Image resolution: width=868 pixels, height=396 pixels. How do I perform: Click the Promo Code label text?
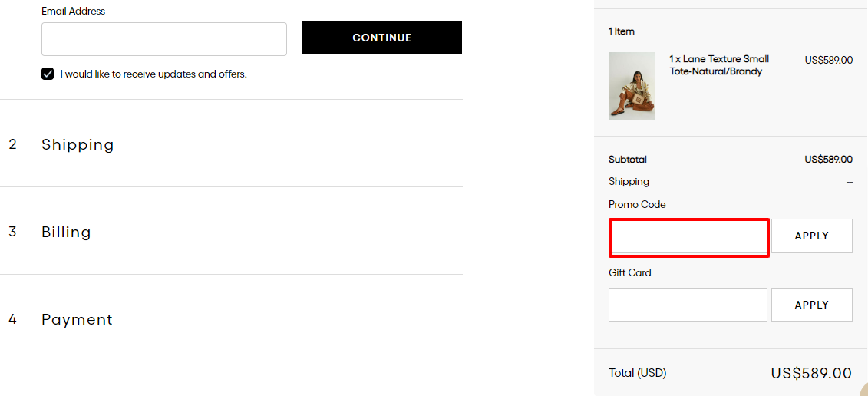[x=637, y=205]
